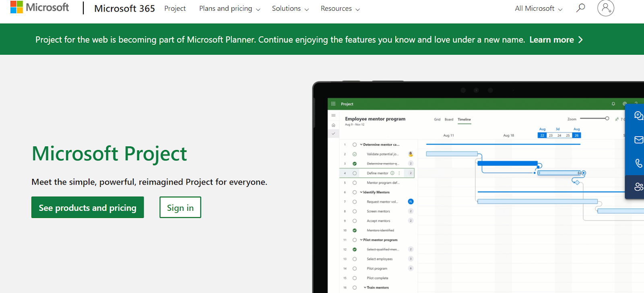Expand the Resources dropdown menu
The width and height of the screenshot is (644, 293).
(340, 8)
